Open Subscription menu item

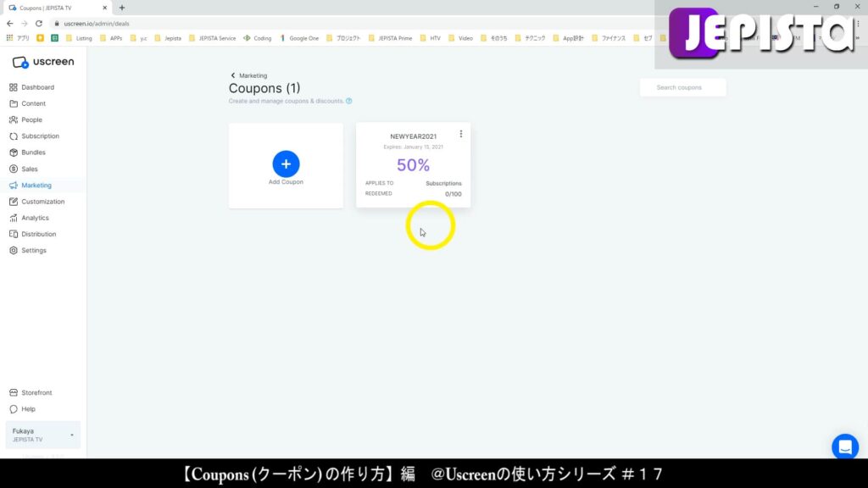(x=40, y=136)
